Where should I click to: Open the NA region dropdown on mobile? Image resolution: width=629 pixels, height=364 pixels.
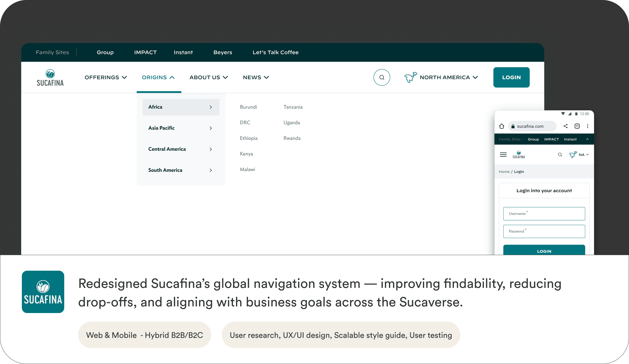584,155
